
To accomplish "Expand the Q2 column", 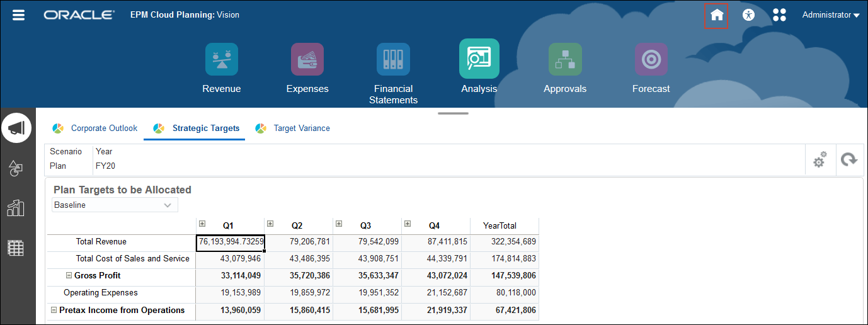I will click(270, 224).
